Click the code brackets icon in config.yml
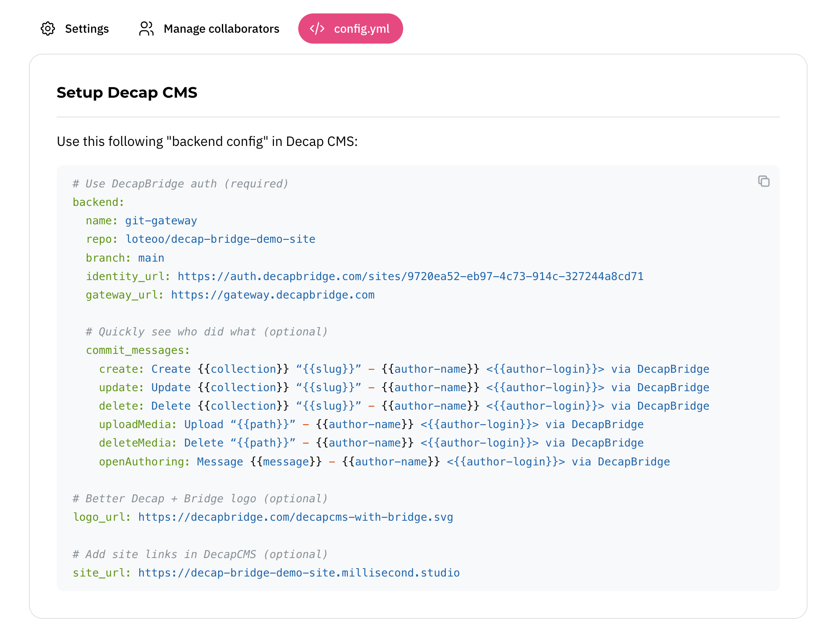The width and height of the screenshot is (839, 644). 317,29
